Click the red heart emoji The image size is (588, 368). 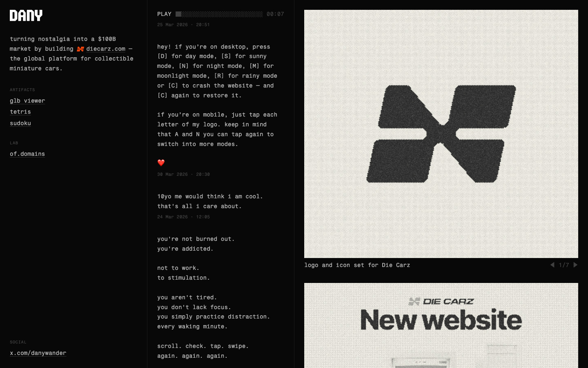point(161,163)
